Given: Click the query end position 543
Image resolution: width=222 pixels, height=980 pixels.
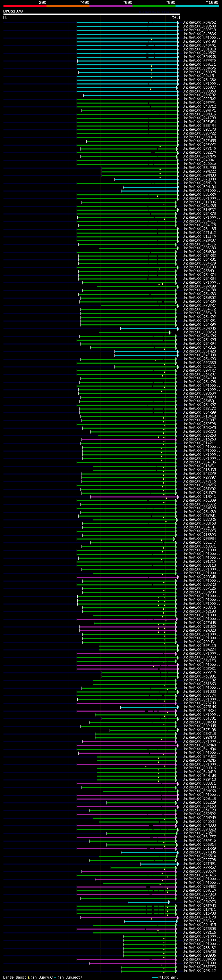Looking at the screenshot, I should tap(175, 17).
